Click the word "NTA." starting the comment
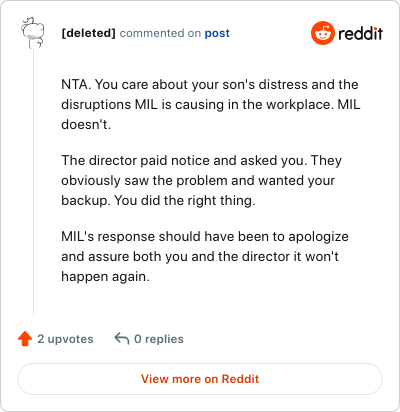 pyautogui.click(x=76, y=84)
